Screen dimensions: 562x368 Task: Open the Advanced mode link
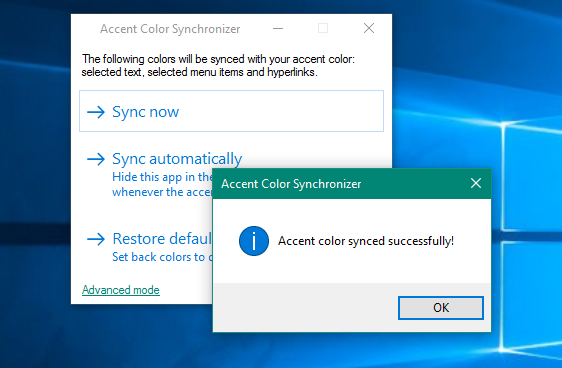coord(121,290)
